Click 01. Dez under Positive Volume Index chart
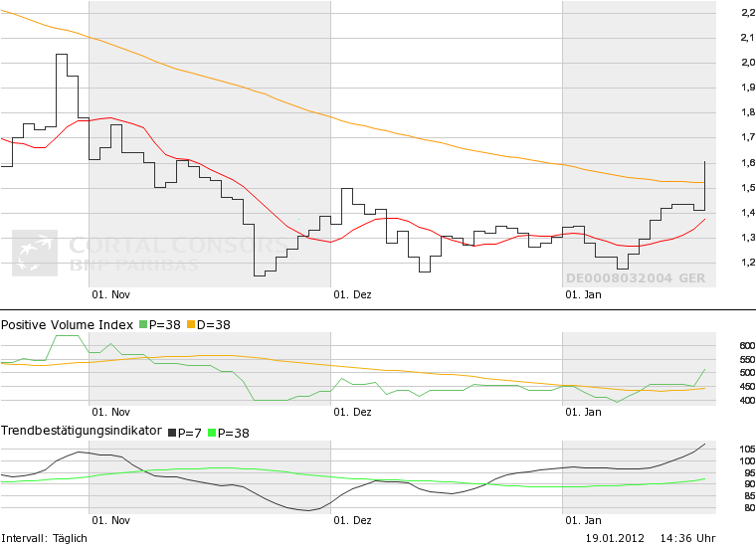 coord(352,412)
